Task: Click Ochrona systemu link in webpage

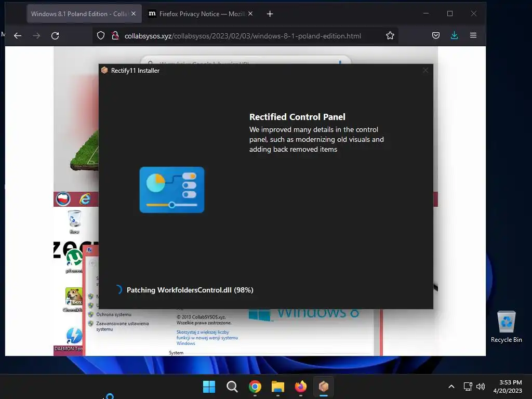Action: coord(114,314)
